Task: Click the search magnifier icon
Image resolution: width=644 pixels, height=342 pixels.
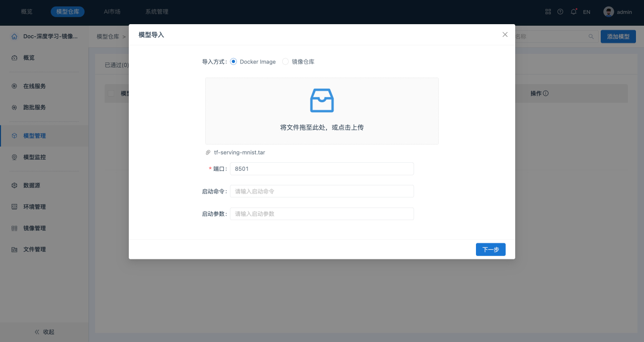Action: pyautogui.click(x=591, y=37)
